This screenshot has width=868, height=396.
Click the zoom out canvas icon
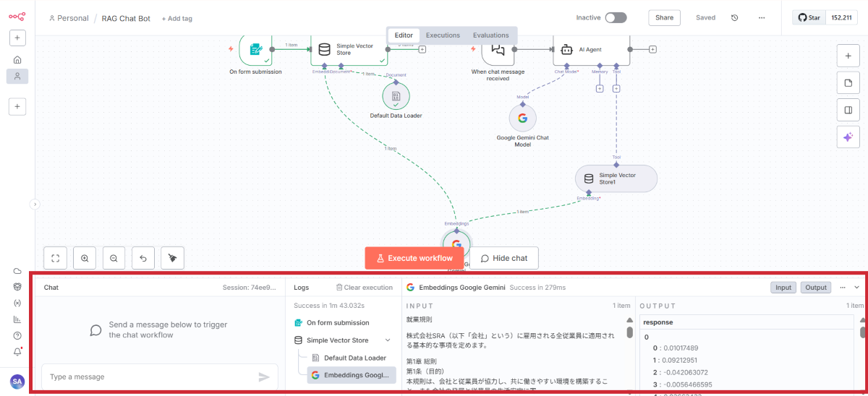point(114,258)
